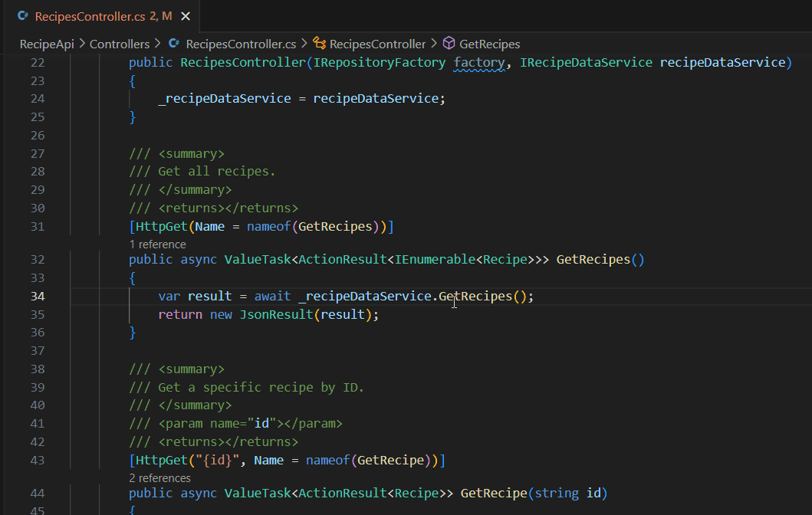
Task: Click the JsonResult text on line 35
Action: point(276,314)
